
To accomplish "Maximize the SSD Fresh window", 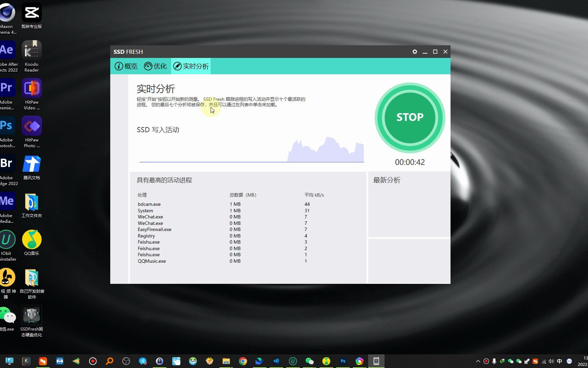I will tap(435, 52).
